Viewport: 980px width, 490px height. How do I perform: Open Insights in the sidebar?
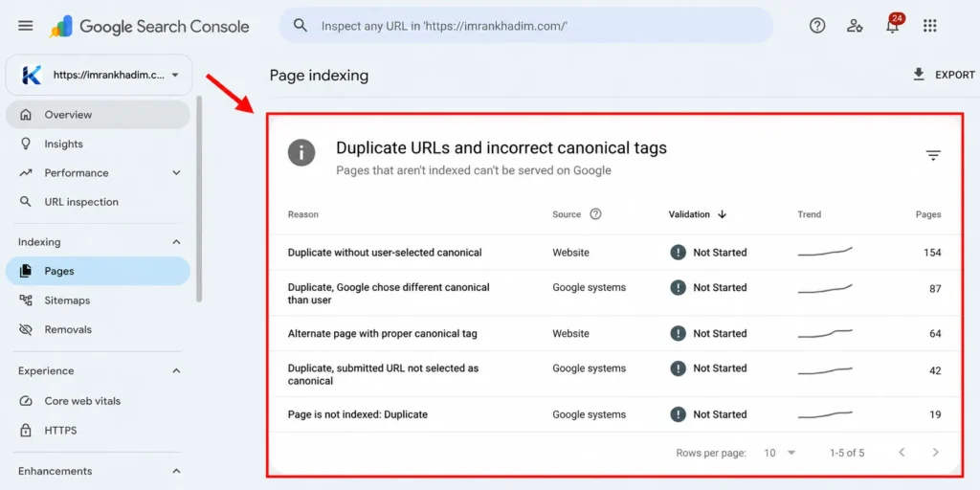(98, 144)
